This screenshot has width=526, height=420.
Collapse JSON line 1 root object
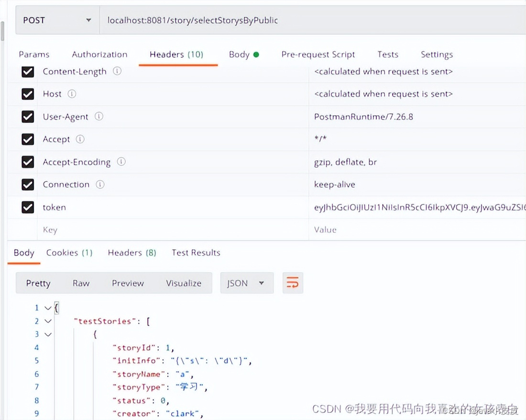click(x=48, y=308)
